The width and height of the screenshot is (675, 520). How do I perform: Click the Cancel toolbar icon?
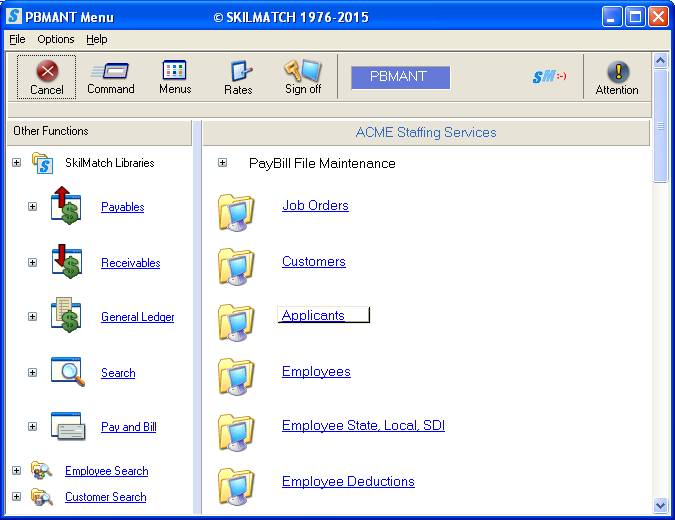point(46,72)
